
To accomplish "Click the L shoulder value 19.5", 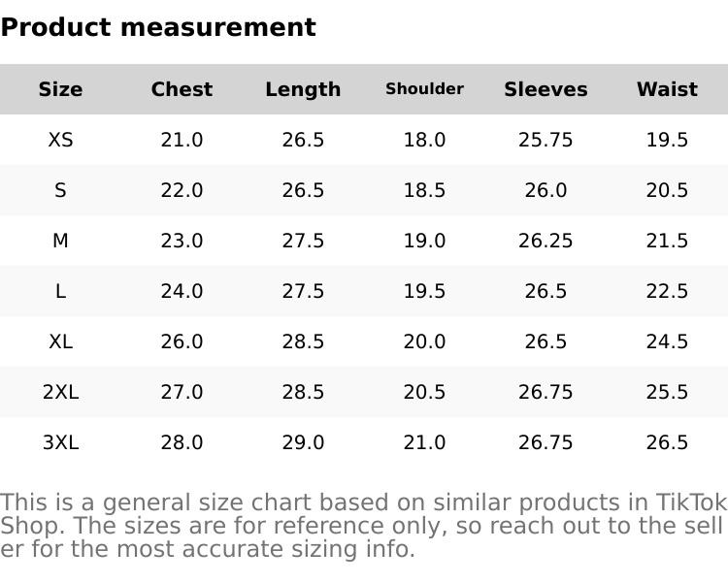I will click(424, 291).
